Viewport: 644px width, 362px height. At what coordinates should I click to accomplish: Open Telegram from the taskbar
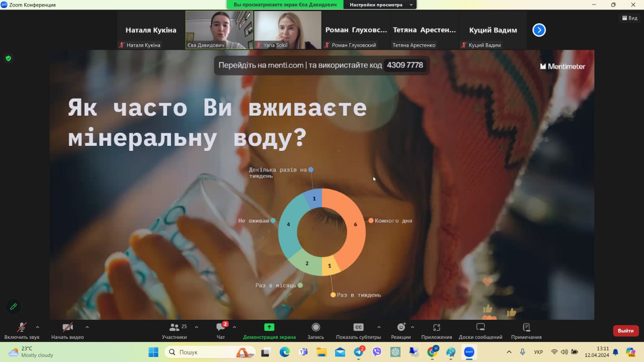(359, 352)
